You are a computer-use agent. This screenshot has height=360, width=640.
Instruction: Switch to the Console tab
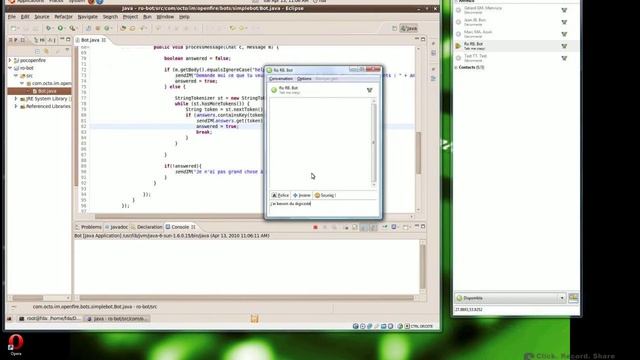[x=180, y=227]
